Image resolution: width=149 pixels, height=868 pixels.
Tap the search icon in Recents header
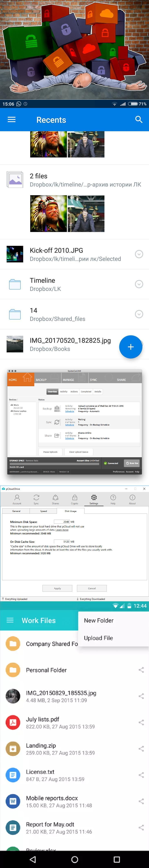click(139, 120)
